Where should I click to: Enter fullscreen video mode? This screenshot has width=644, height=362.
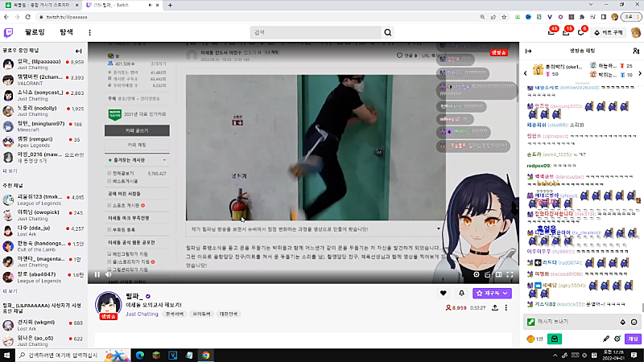(x=510, y=274)
